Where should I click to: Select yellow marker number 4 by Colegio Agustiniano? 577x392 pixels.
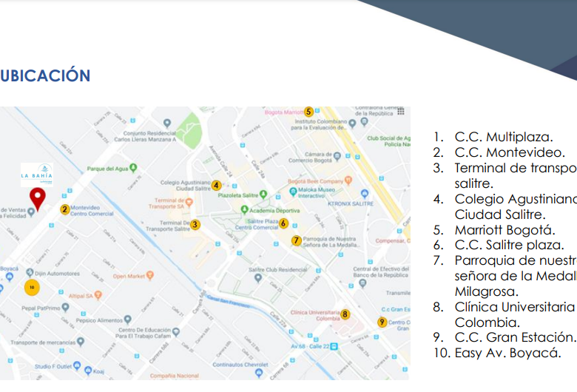click(216, 186)
